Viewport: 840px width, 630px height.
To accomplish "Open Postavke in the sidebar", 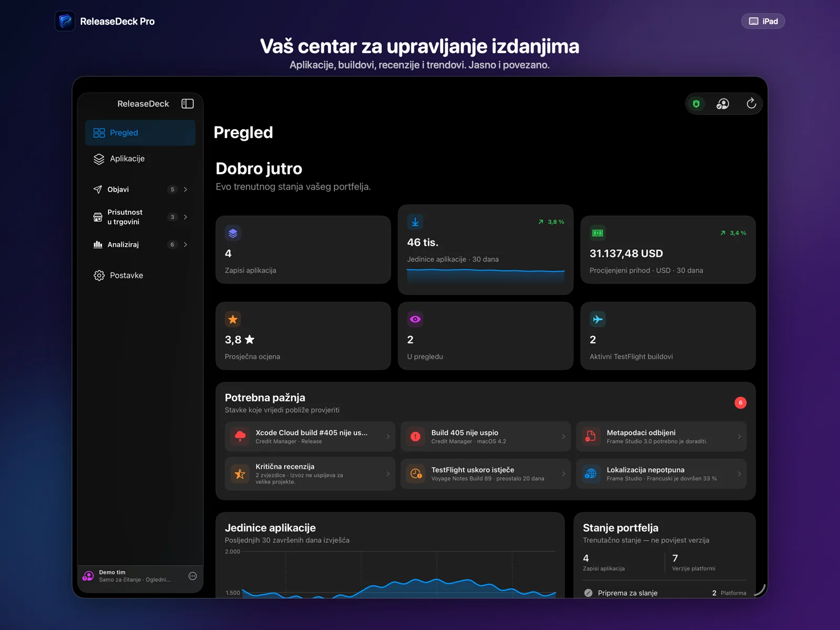I will click(x=140, y=275).
